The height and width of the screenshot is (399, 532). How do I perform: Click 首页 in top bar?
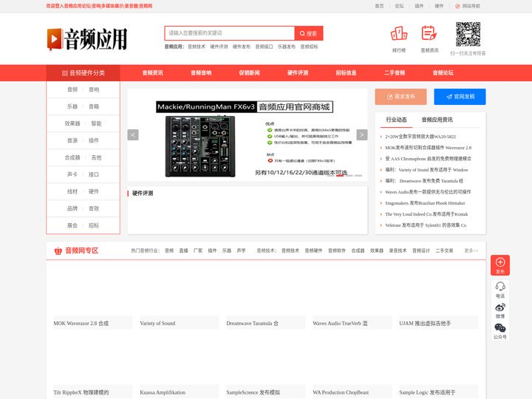[x=379, y=6]
